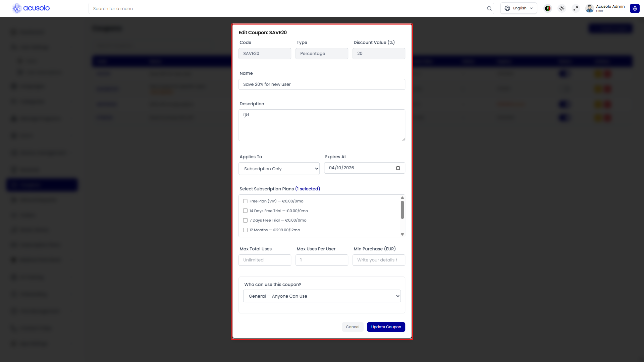
Task: Open the Expires At calendar picker icon
Action: tap(398, 168)
